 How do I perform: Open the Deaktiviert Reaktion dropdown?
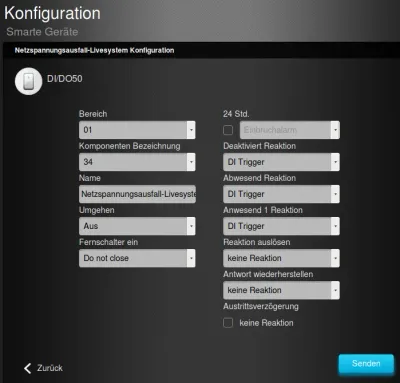[281, 162]
